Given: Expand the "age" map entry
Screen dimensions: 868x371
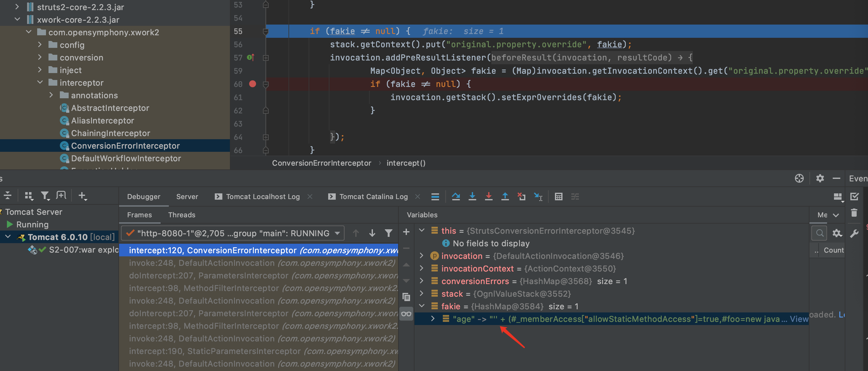Looking at the screenshot, I should tap(433, 318).
